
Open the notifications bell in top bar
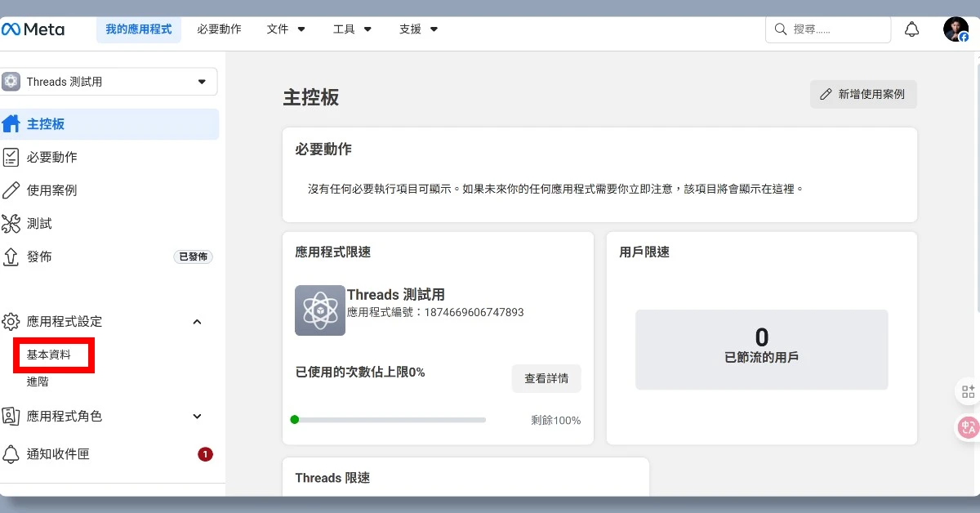(911, 29)
